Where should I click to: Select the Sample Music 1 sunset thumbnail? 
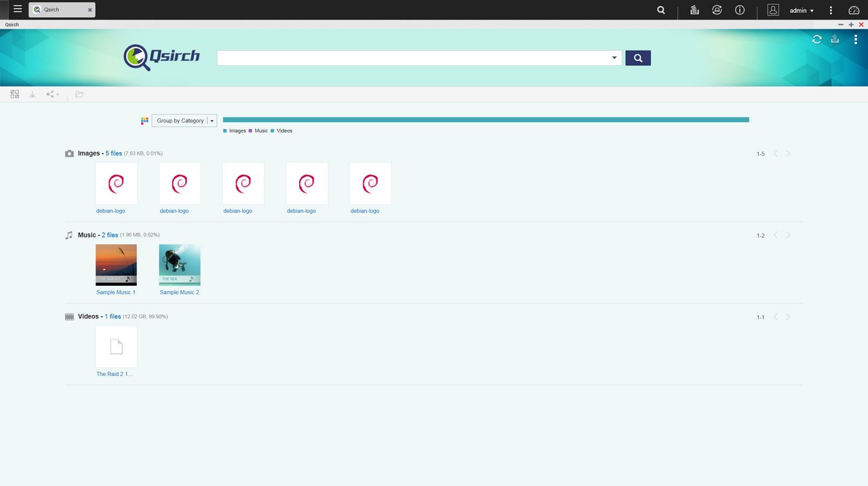point(116,265)
